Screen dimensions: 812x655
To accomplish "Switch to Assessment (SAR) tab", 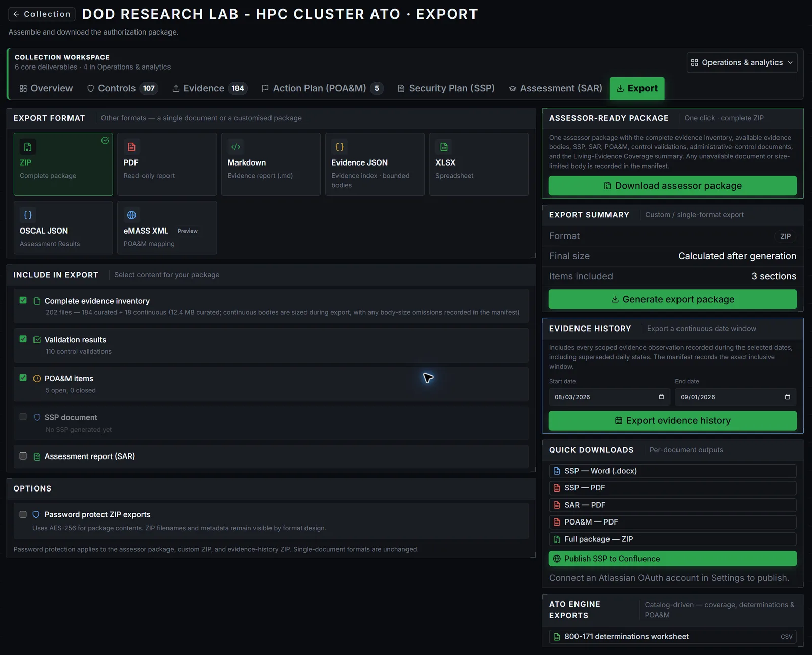I will pyautogui.click(x=555, y=88).
